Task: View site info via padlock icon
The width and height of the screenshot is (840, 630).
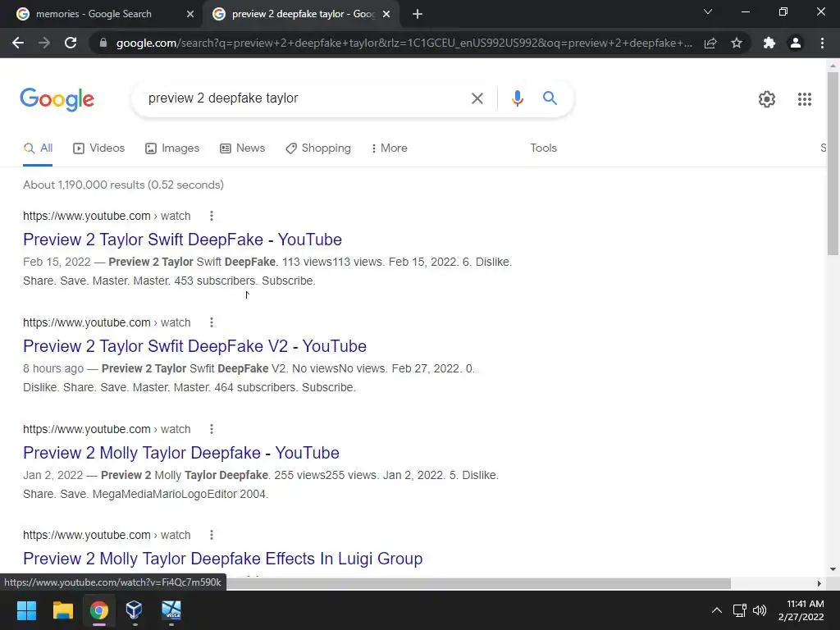Action: pos(103,43)
